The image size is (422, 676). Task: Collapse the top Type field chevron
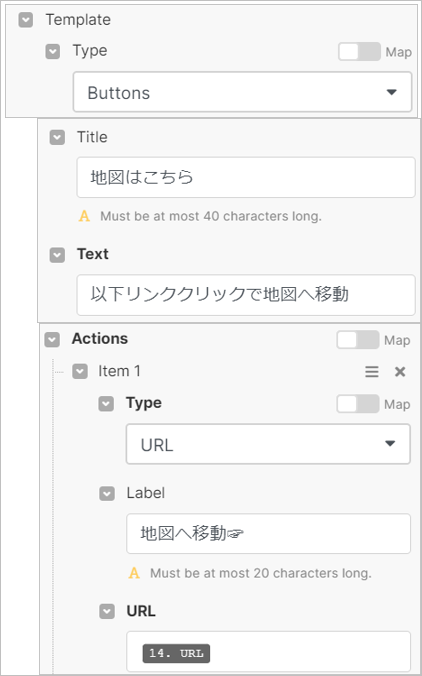[x=53, y=52]
